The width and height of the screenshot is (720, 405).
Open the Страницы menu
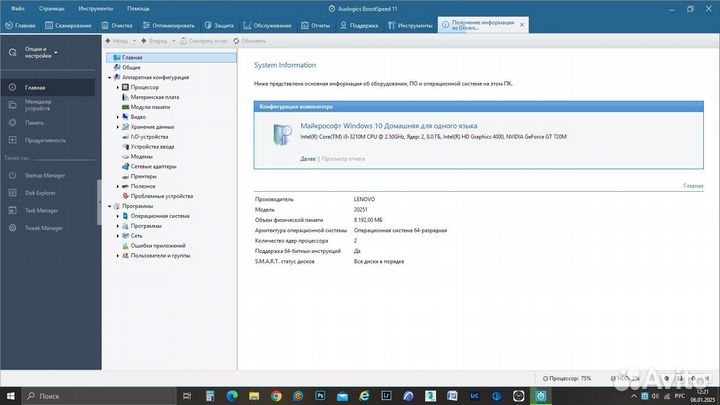tap(51, 9)
